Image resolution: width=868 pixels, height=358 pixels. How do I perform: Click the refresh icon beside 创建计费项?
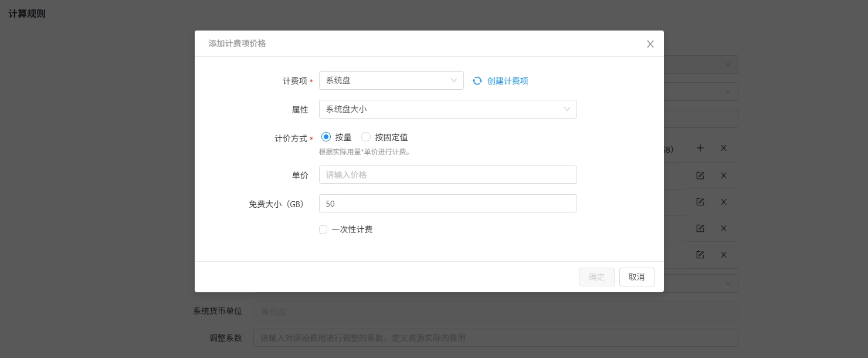point(477,81)
